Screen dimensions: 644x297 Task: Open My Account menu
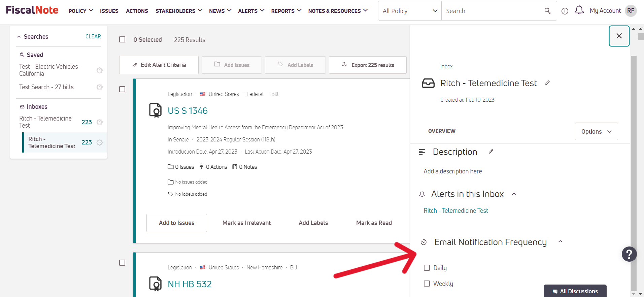point(605,11)
